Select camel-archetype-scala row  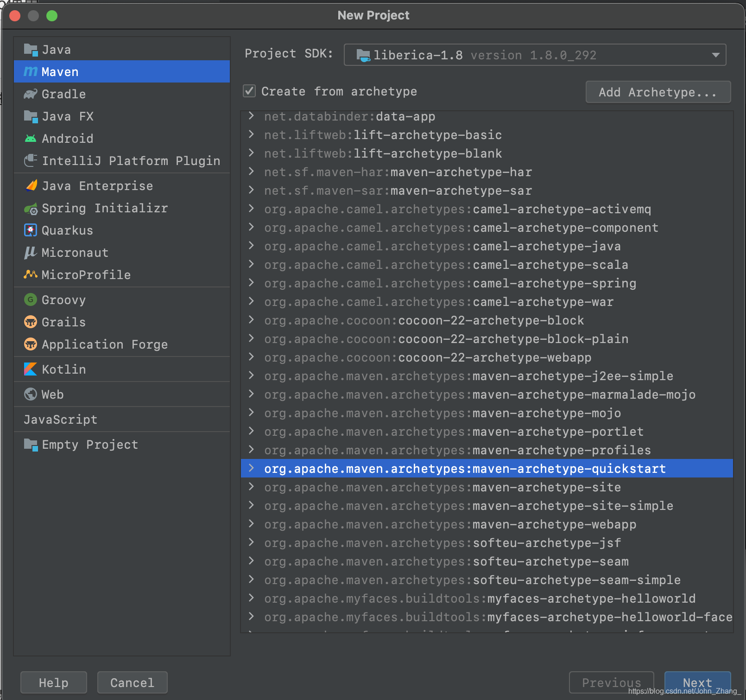(x=487, y=265)
